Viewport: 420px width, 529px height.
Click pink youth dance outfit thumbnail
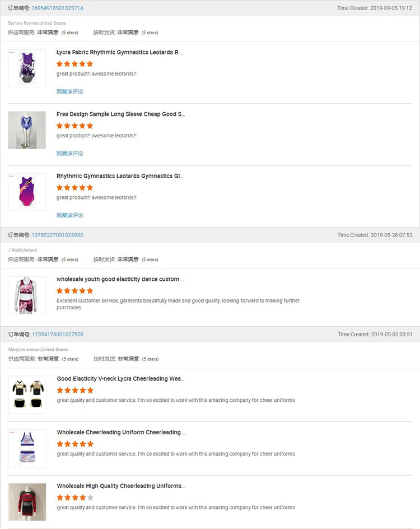pos(27,295)
